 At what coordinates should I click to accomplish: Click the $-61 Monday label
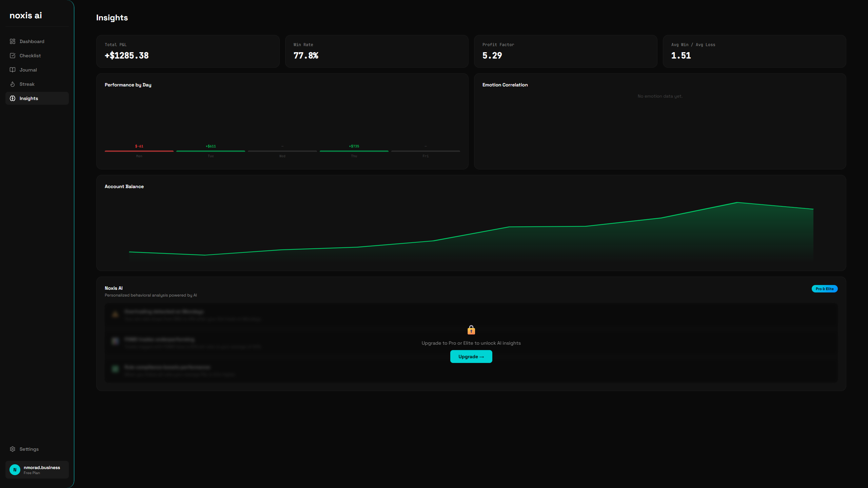click(x=139, y=146)
